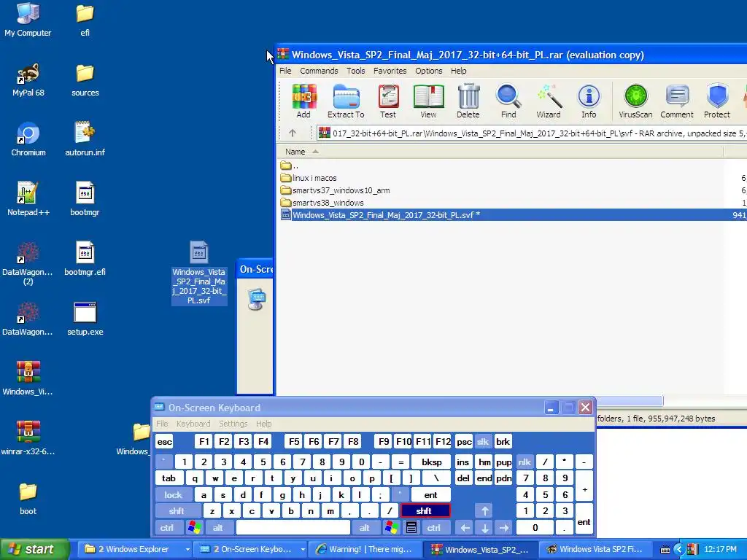Viewport: 747px width, 560px height.
Task: Click the bksp key
Action: pyautogui.click(x=432, y=462)
